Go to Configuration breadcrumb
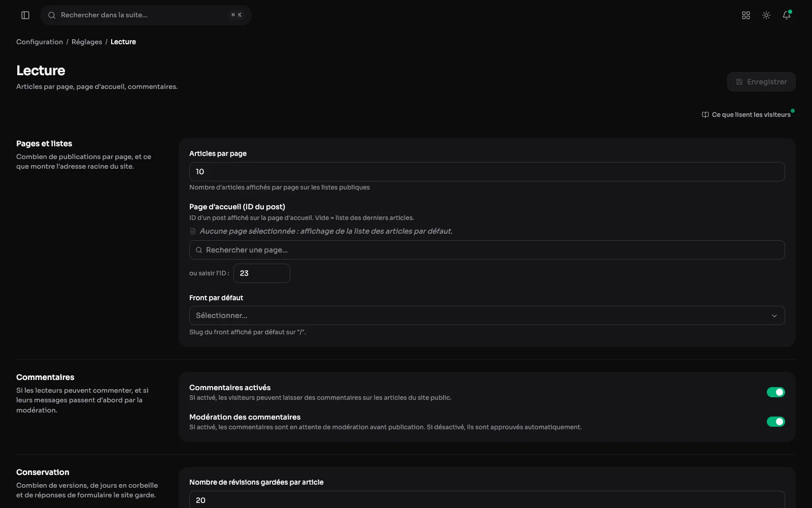 40,42
